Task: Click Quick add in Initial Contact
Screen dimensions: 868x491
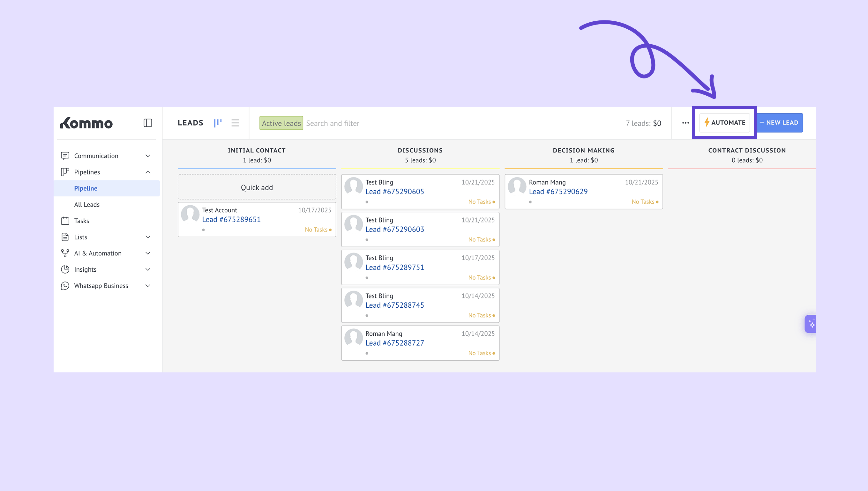Action: [x=257, y=187]
